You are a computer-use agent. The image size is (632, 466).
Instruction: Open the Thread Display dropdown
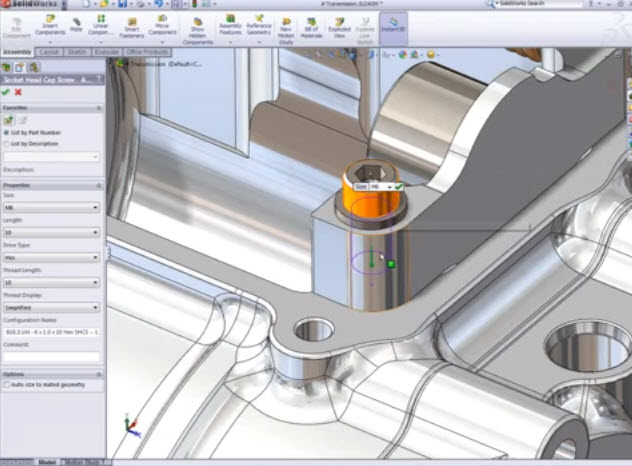coord(51,308)
